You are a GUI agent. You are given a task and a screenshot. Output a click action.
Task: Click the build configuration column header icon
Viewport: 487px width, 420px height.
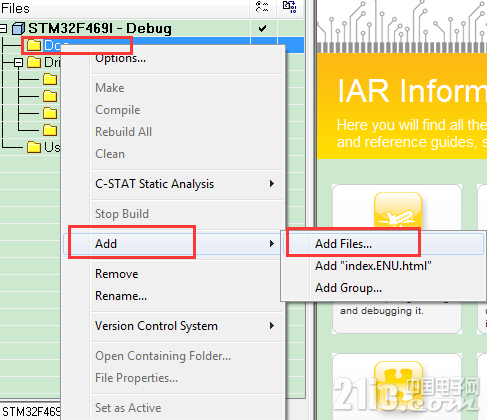[x=262, y=7]
